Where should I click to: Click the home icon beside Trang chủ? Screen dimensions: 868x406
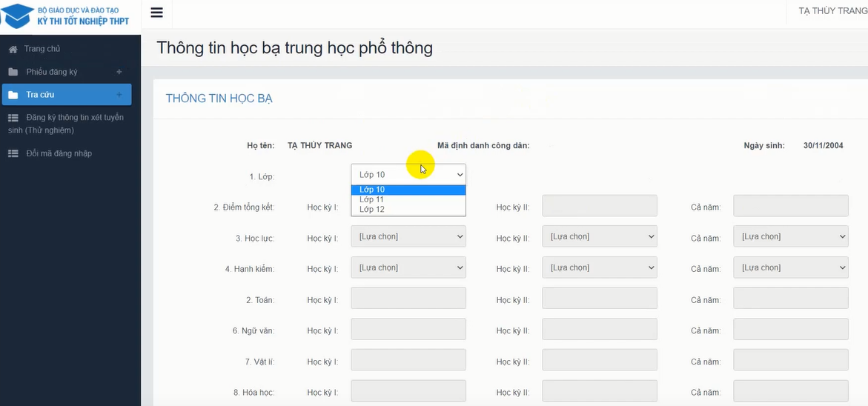pyautogui.click(x=13, y=49)
